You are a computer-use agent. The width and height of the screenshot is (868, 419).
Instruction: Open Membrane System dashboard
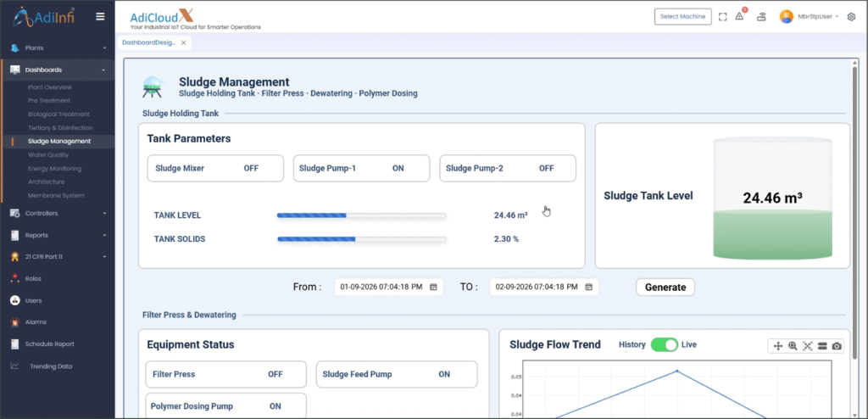coord(56,196)
